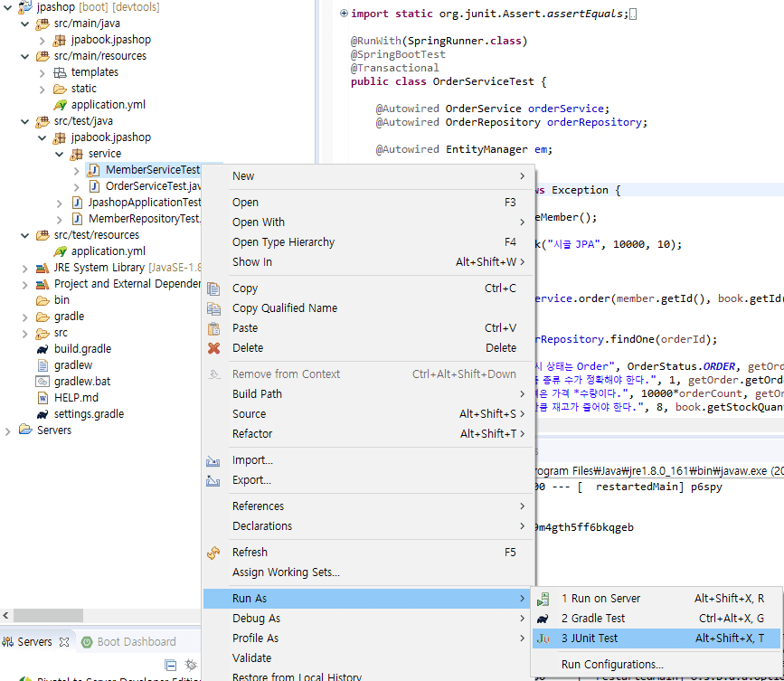The image size is (784, 681).
Task: Open the Declarations submenu
Action: (368, 526)
